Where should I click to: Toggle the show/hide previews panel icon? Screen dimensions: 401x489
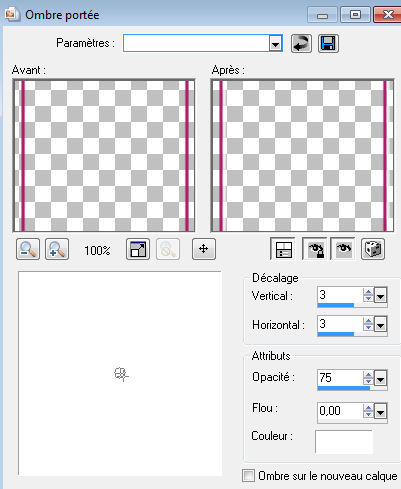(283, 249)
